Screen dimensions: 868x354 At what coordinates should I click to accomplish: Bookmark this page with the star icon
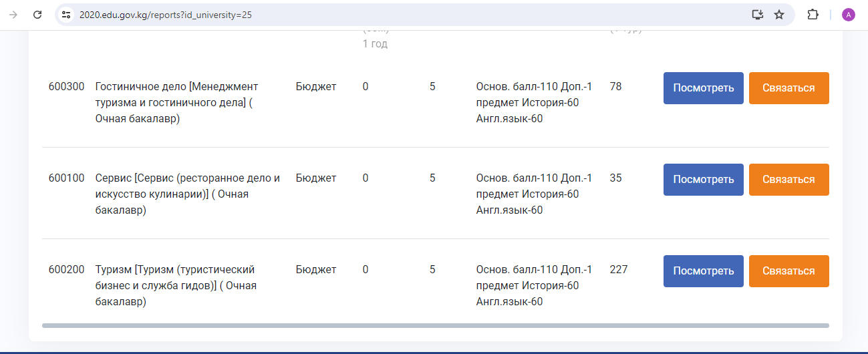point(779,15)
